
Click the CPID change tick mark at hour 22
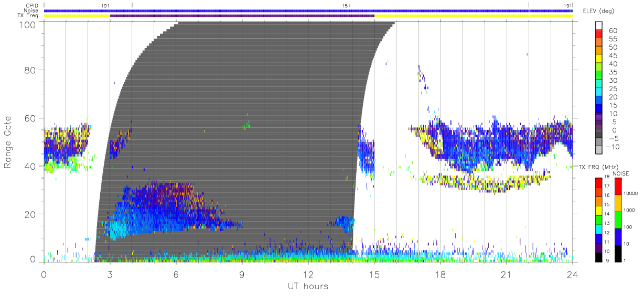click(529, 5)
